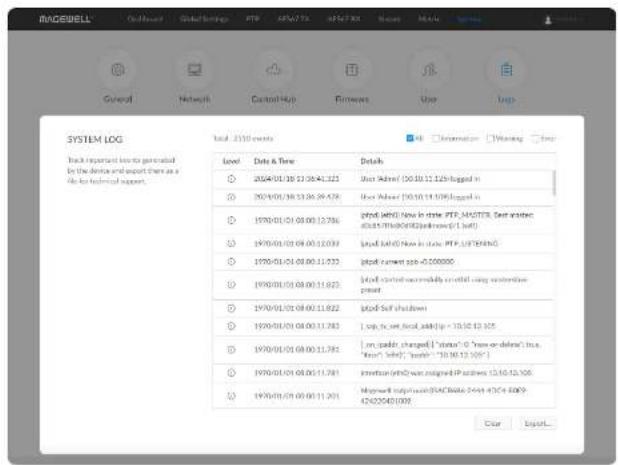Click level icon of assigned IP address row
This screenshot has height=465, width=618.
tap(231, 373)
